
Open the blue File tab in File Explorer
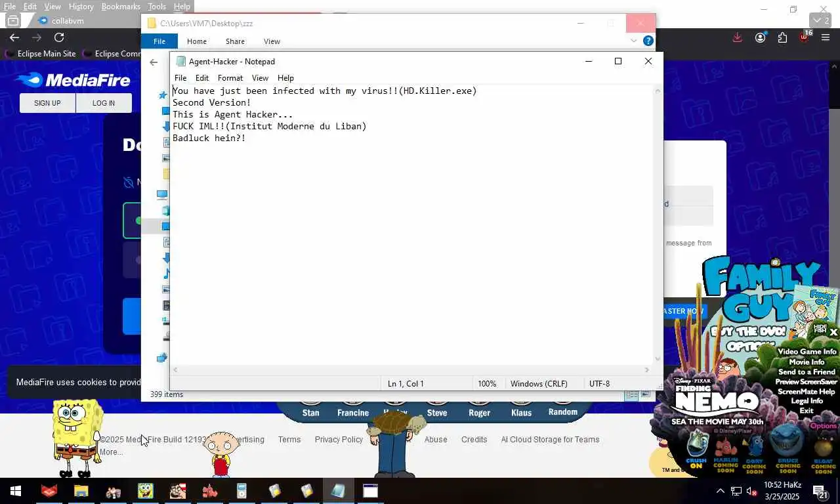pos(159,41)
